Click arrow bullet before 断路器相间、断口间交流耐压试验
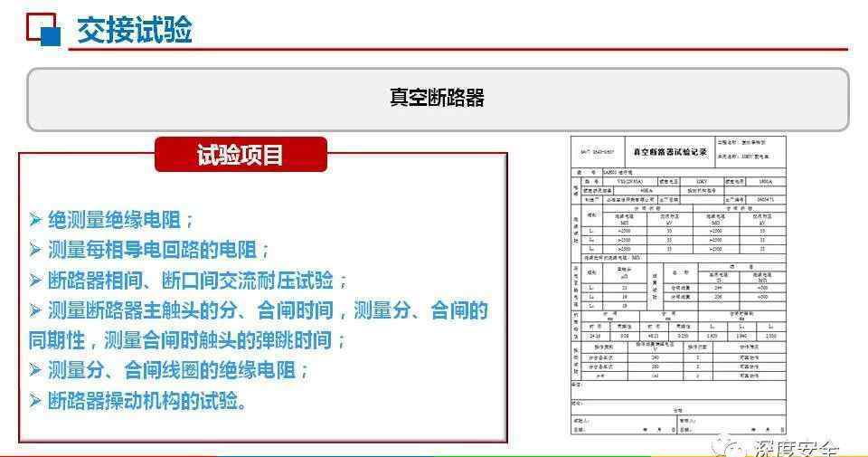 pos(35,280)
